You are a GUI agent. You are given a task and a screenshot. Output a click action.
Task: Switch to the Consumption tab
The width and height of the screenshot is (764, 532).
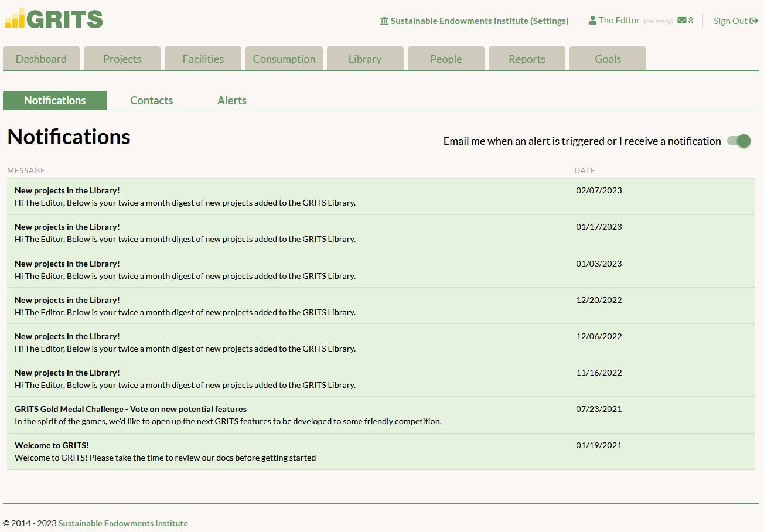[284, 59]
